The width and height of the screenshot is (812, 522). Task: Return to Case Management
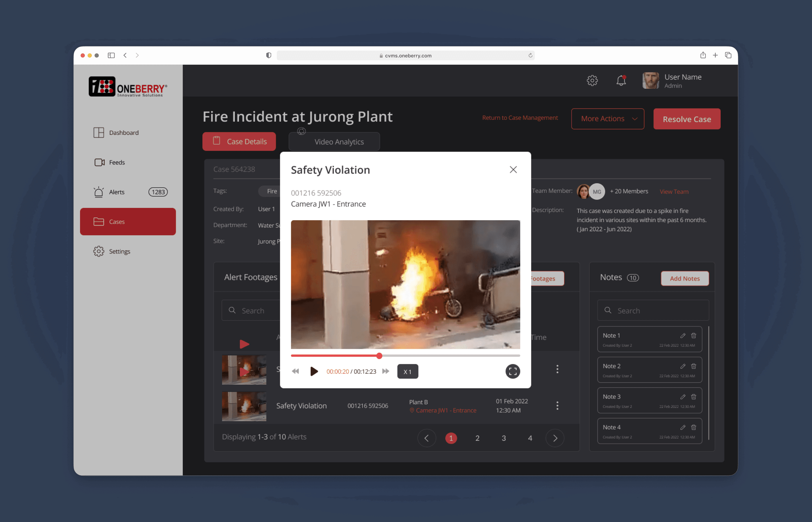520,118
